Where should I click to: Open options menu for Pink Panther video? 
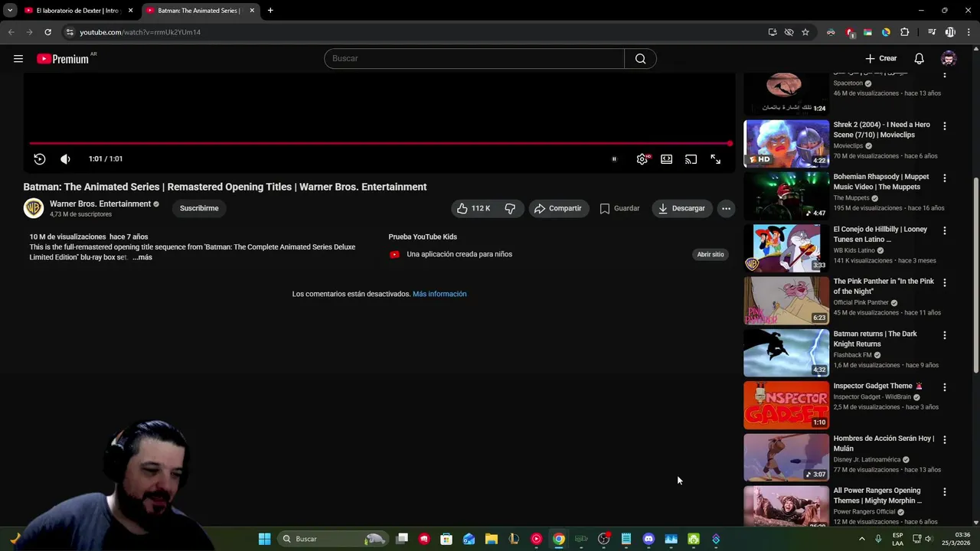click(x=944, y=282)
